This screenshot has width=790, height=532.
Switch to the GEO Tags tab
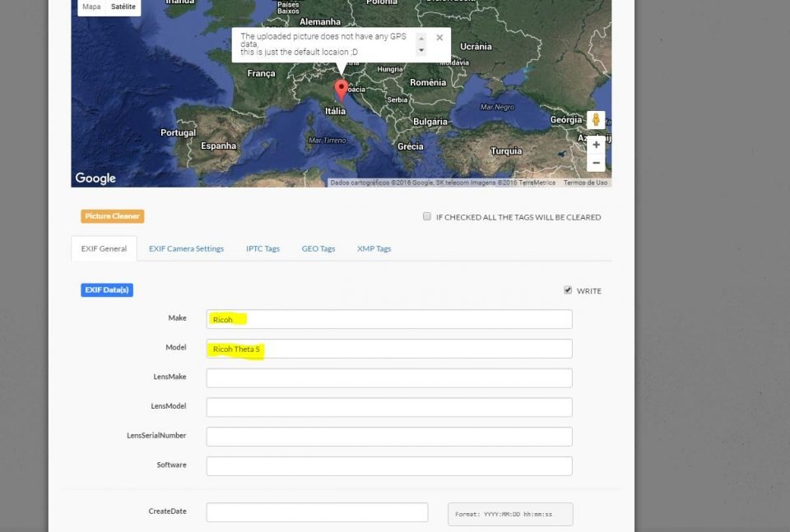(318, 248)
